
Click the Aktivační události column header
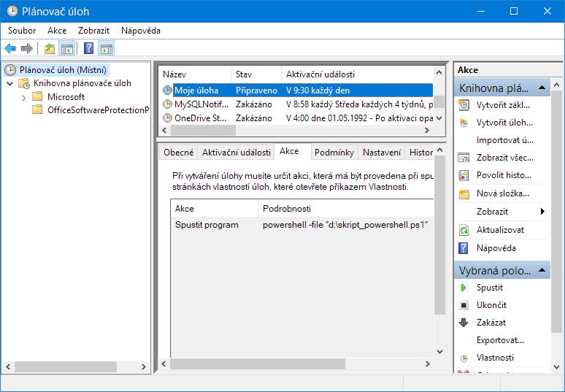pyautogui.click(x=357, y=74)
